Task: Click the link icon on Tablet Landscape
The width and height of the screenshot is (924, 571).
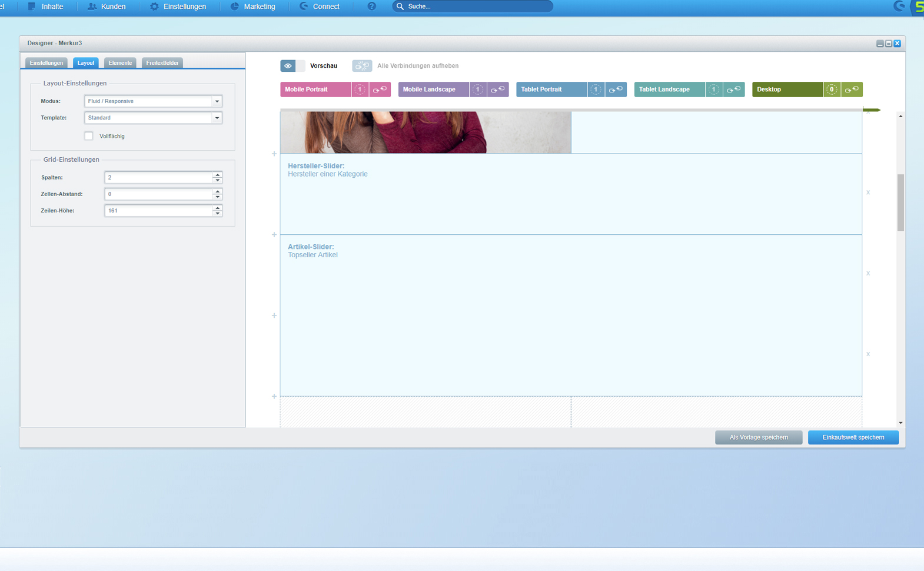Action: click(x=733, y=89)
